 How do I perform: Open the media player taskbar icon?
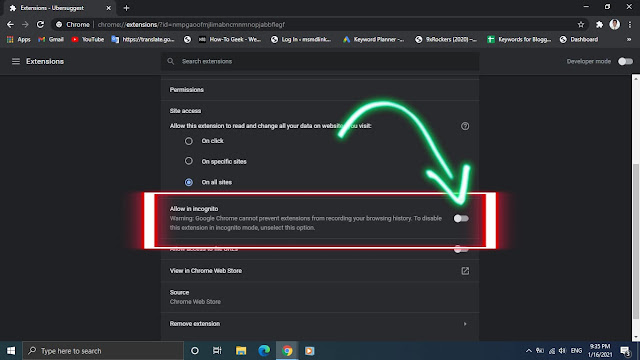[x=309, y=351]
